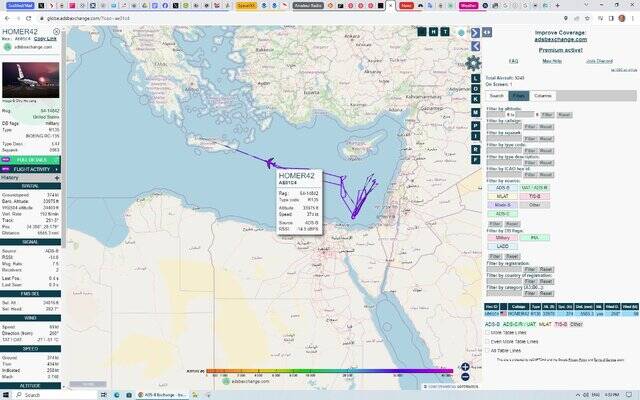
Task: Click the filter by registration input field
Action: click(x=504, y=269)
